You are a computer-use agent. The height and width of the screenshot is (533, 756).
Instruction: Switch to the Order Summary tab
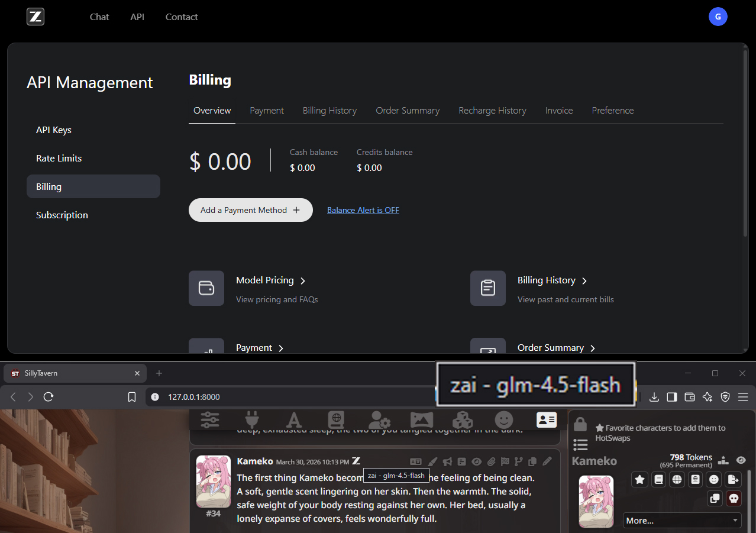[408, 111]
